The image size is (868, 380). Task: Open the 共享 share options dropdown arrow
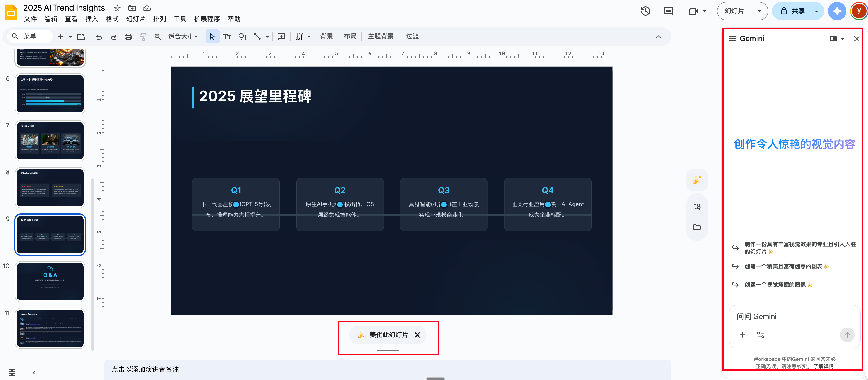click(816, 11)
